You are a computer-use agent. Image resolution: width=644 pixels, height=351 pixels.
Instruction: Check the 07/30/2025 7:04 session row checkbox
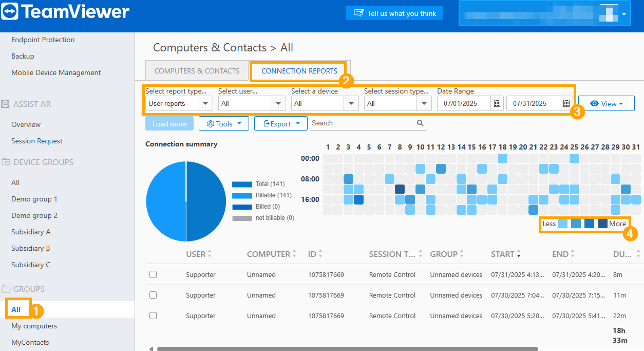153,295
